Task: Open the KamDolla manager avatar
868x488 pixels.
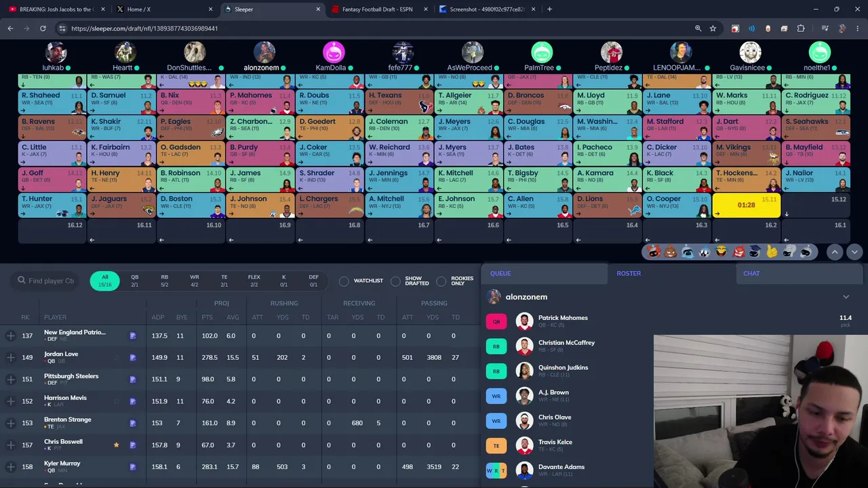Action: pos(334,52)
